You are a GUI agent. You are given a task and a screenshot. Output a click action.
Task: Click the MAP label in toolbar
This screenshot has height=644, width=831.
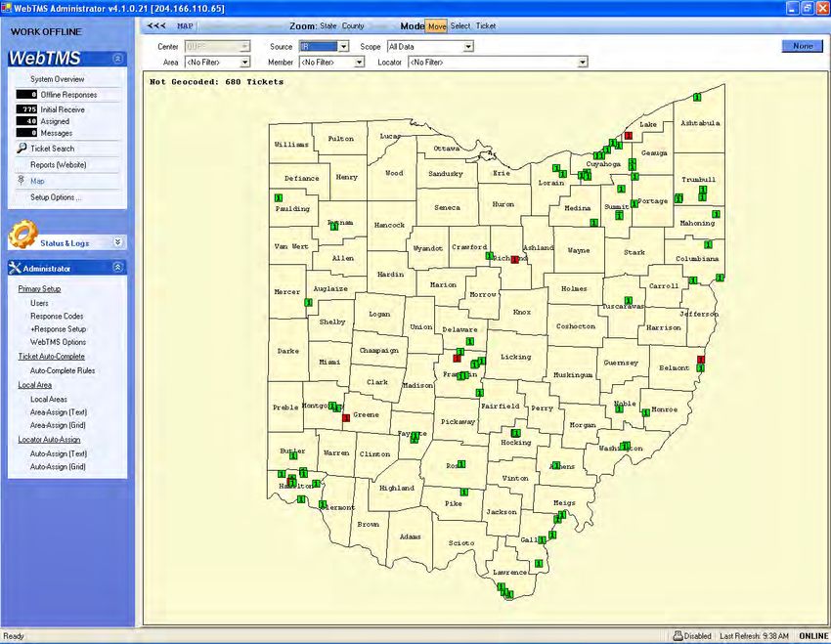click(185, 25)
